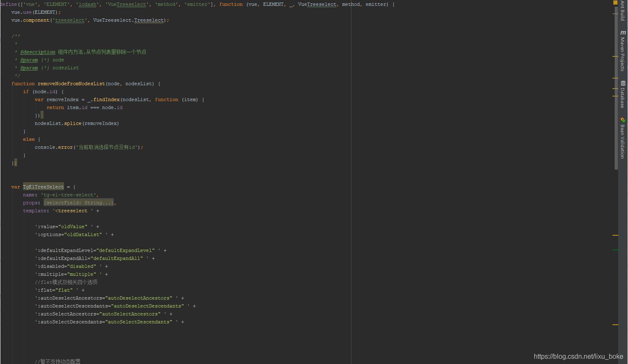Show the Database tool window tab
The height and width of the screenshot is (364, 628).
(x=623, y=98)
